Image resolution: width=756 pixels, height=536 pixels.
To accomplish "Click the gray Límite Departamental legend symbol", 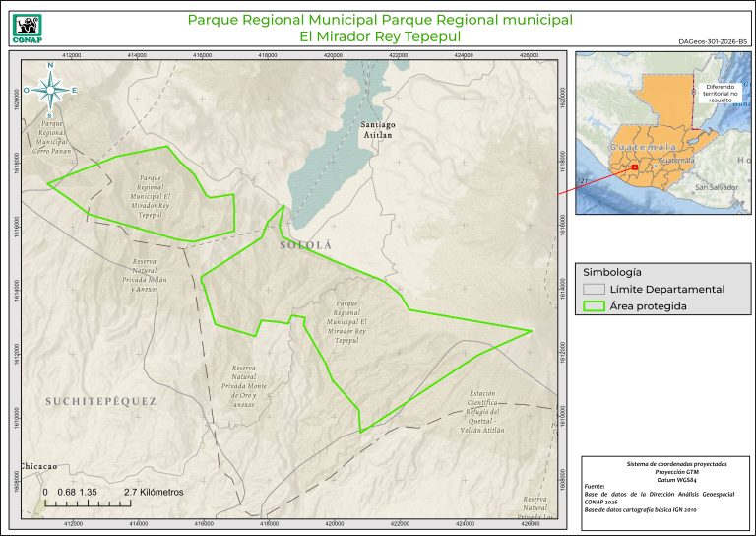I will [x=593, y=289].
